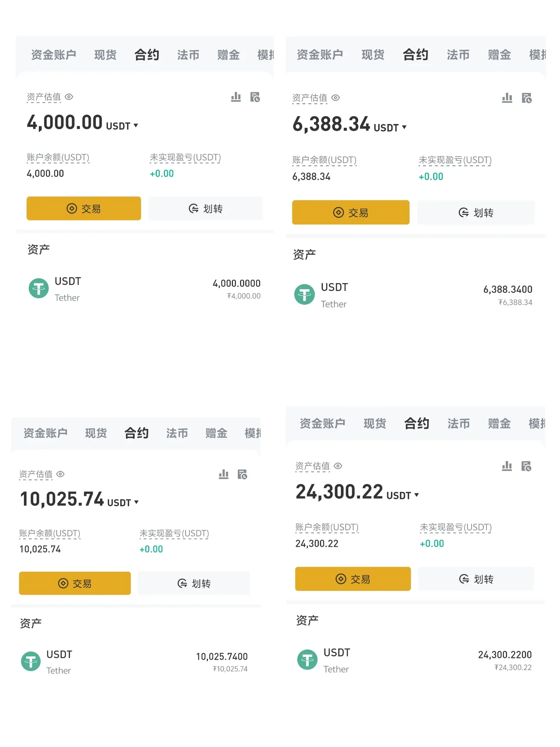Viewport: 560px width, 747px height.
Task: Open history icon in 24,300.22 panel
Action: pyautogui.click(x=526, y=466)
